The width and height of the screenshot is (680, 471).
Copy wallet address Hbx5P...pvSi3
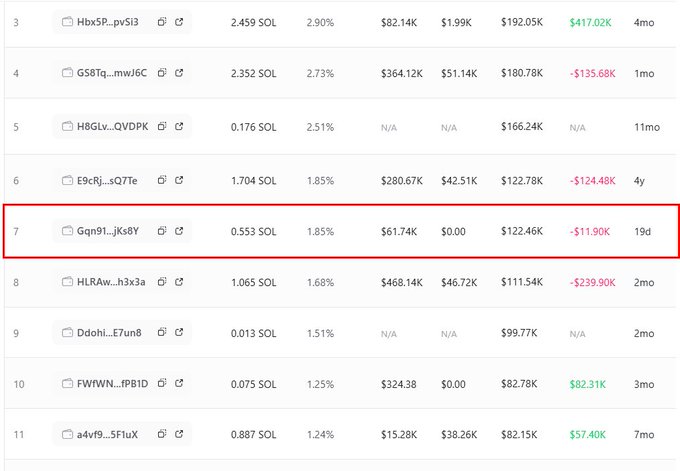pyautogui.click(x=162, y=21)
